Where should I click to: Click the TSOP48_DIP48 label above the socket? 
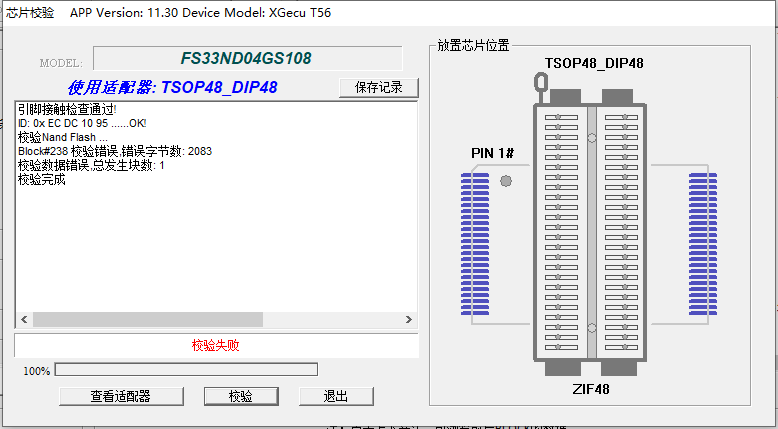tap(594, 64)
